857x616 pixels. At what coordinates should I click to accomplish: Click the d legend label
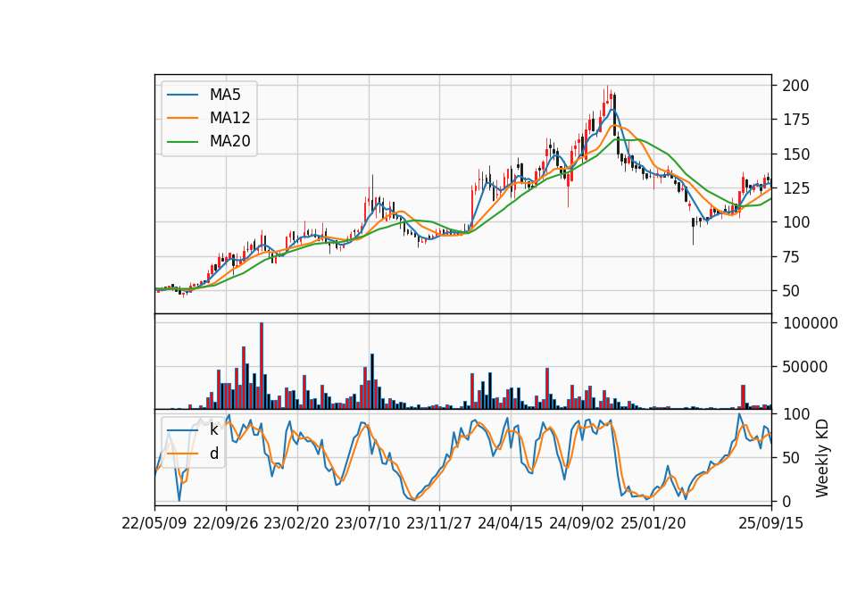[x=213, y=454]
